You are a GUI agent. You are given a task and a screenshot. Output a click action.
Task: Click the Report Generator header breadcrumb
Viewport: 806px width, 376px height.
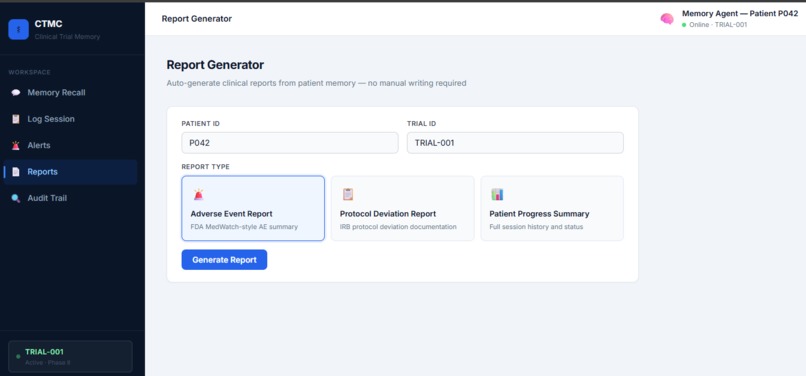pyautogui.click(x=196, y=19)
